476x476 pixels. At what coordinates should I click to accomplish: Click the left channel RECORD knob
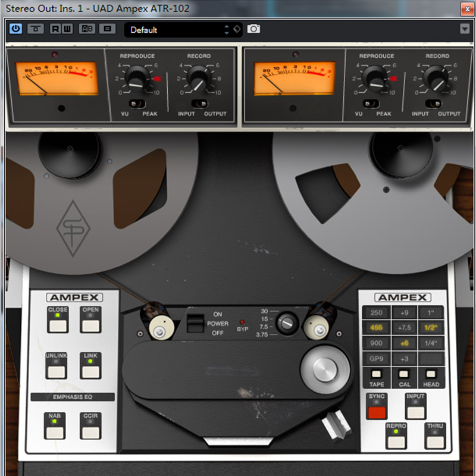199,77
